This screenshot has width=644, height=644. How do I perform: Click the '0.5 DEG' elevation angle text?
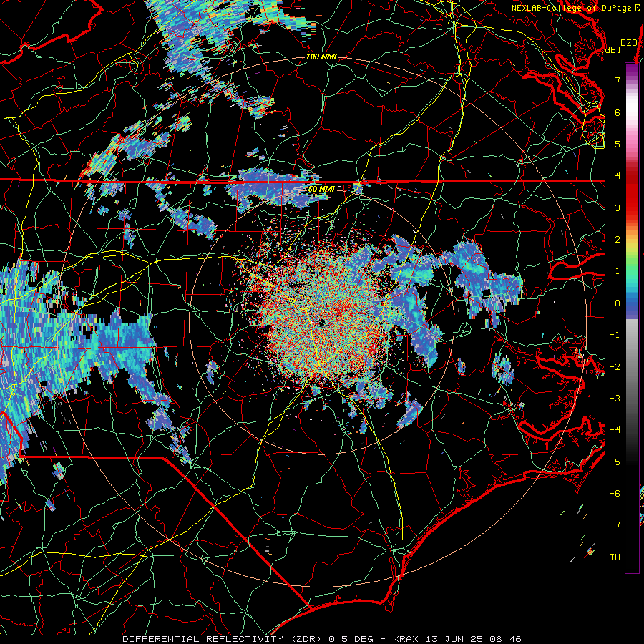(351, 639)
